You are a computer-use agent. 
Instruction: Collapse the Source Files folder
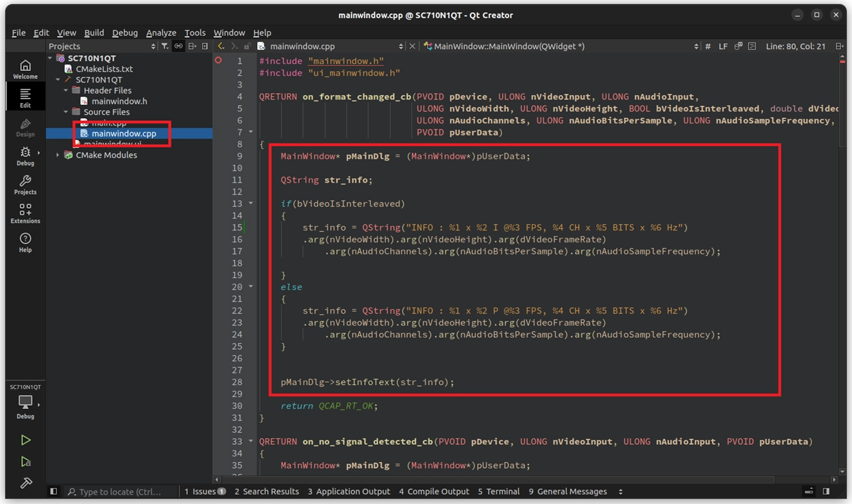point(66,112)
